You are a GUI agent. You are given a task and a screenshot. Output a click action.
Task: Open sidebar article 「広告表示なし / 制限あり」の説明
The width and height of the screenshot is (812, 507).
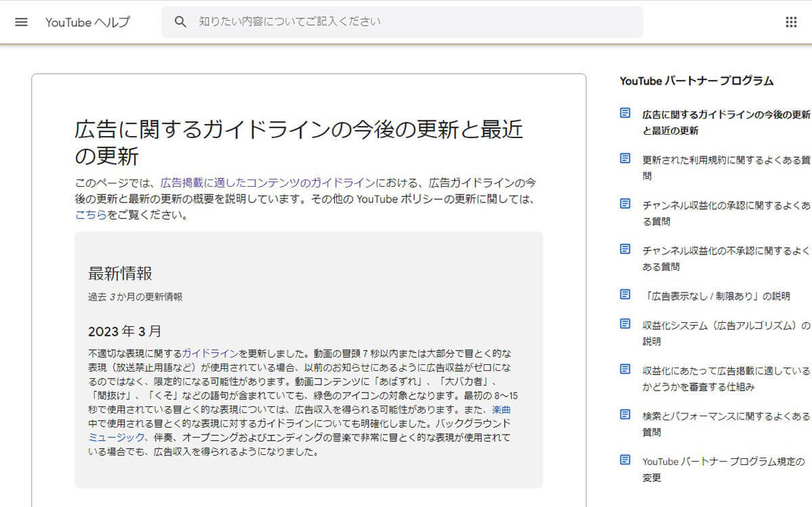pos(716,296)
